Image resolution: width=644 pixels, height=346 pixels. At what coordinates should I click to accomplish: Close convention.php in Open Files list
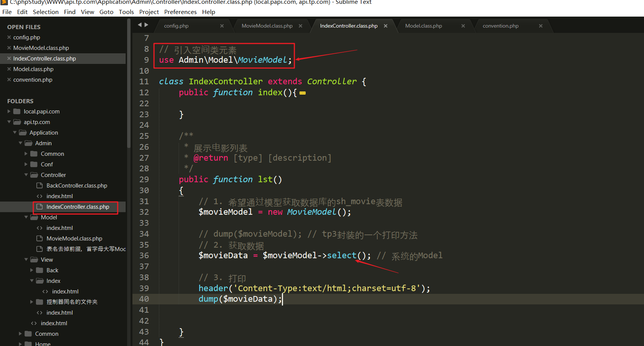point(9,80)
